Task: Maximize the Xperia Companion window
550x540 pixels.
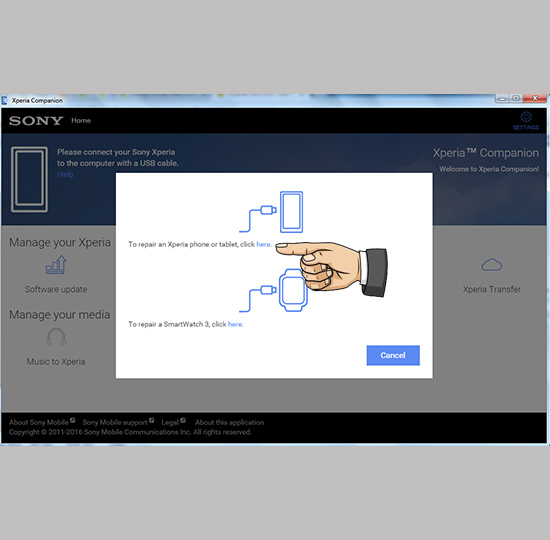Action: pos(516,99)
